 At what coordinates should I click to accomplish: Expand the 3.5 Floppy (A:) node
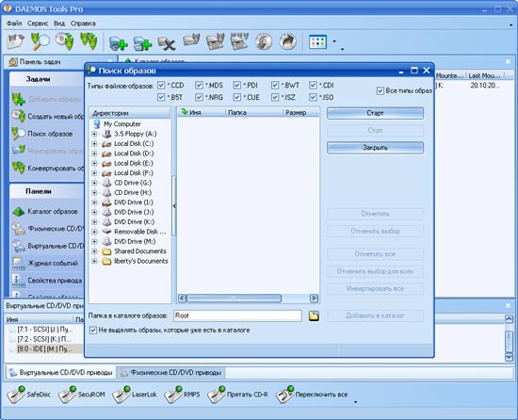tap(94, 134)
